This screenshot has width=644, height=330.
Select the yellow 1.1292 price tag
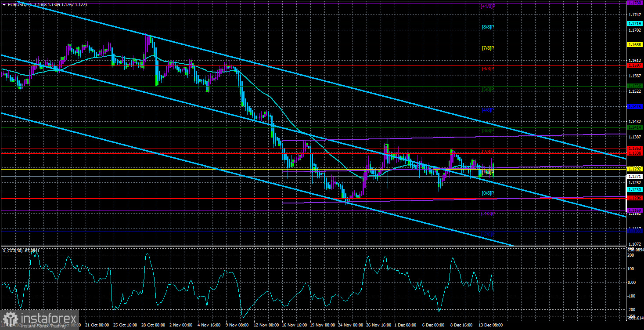tap(635, 169)
